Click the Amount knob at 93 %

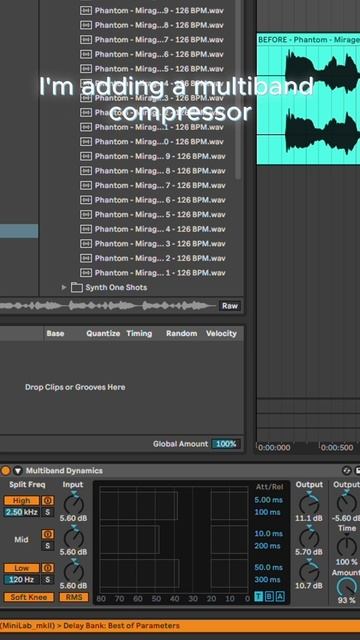click(x=347, y=588)
